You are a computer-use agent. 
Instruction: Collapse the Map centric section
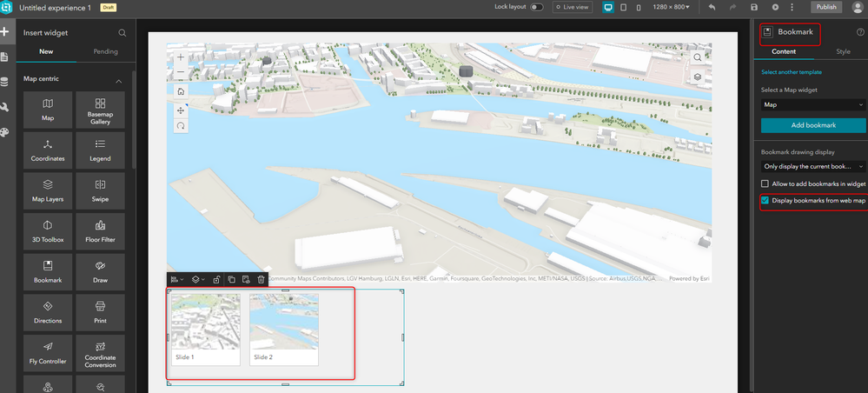click(x=118, y=82)
